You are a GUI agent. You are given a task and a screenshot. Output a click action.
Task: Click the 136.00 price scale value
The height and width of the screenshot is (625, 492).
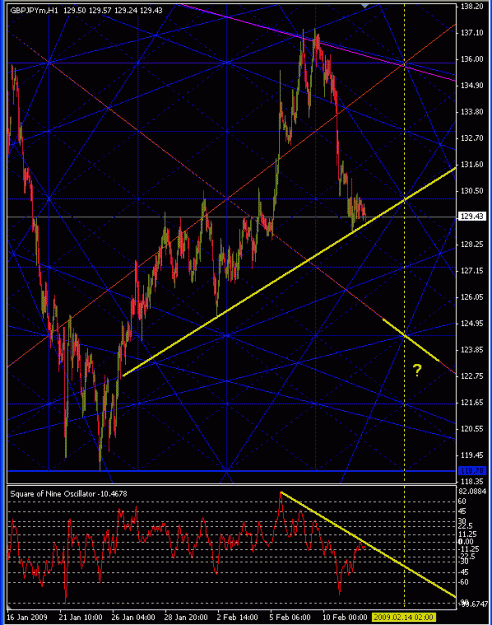click(x=472, y=59)
